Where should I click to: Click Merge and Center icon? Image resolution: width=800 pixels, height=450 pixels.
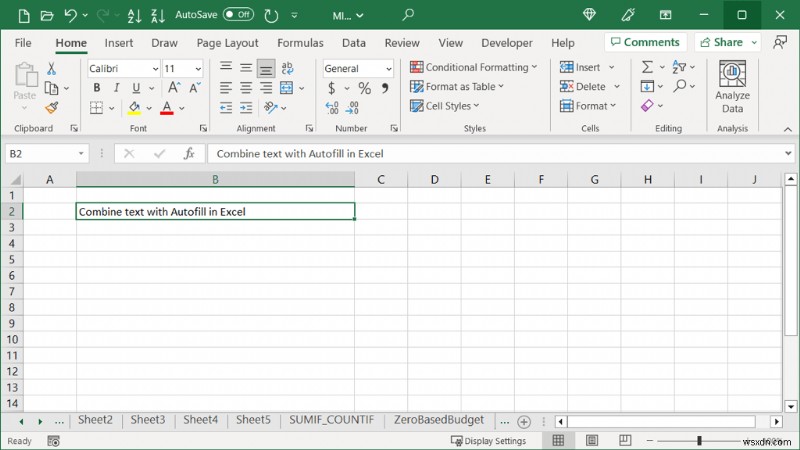tap(287, 88)
